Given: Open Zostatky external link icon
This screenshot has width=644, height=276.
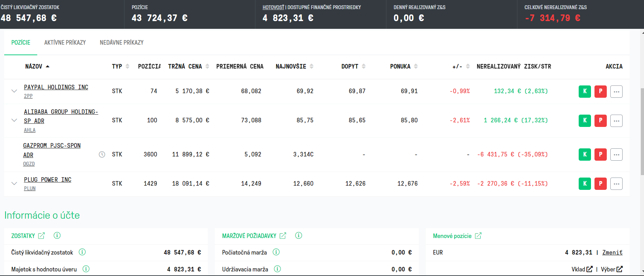Looking at the screenshot, I should [x=41, y=236].
